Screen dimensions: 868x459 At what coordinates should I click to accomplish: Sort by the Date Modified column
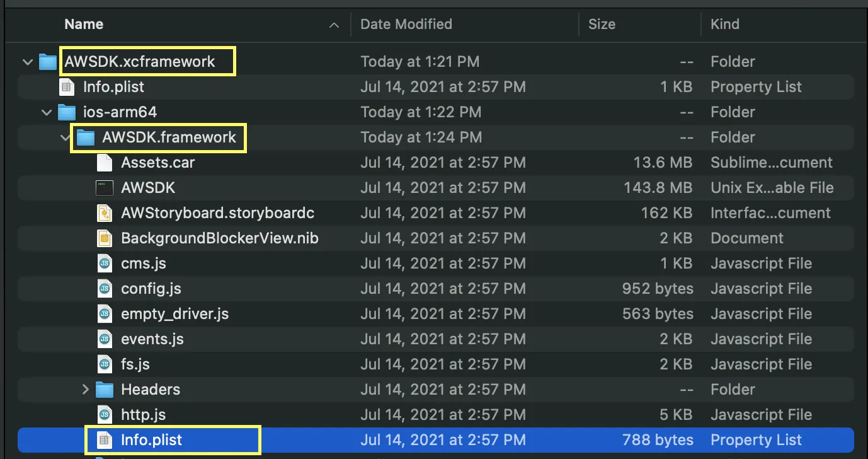point(406,25)
